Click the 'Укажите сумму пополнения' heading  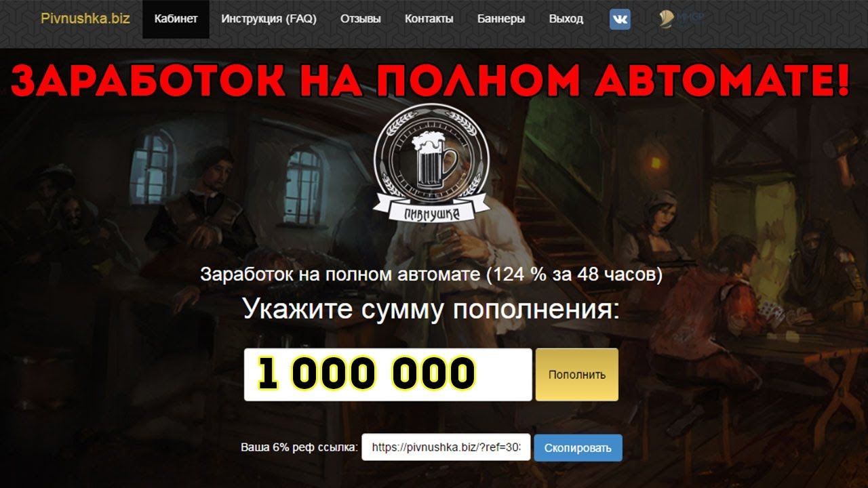431,310
